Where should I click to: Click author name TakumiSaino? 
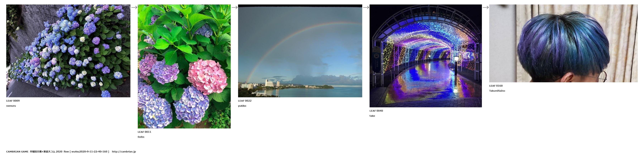pos(497,91)
